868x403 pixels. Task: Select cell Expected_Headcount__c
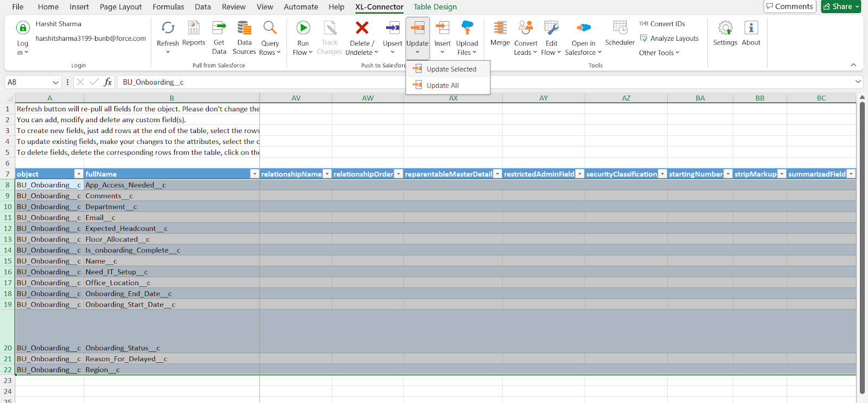(171, 229)
